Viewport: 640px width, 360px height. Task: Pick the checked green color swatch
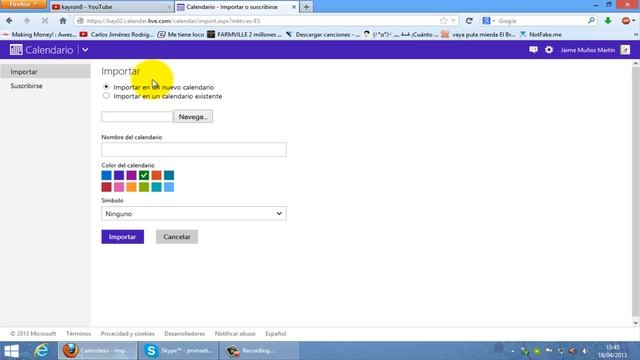tap(144, 175)
